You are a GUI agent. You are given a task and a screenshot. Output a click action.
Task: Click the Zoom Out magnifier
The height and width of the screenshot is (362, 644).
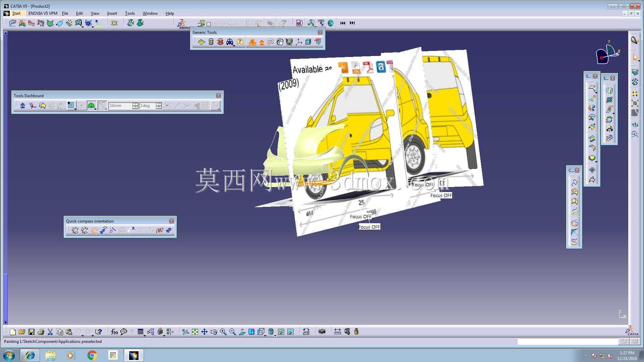point(232,332)
